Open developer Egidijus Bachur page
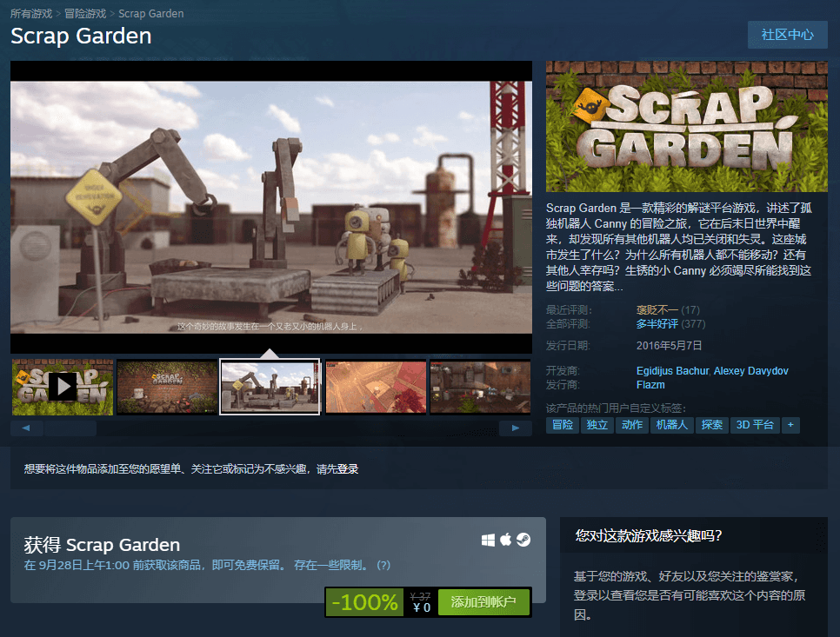 (x=672, y=371)
